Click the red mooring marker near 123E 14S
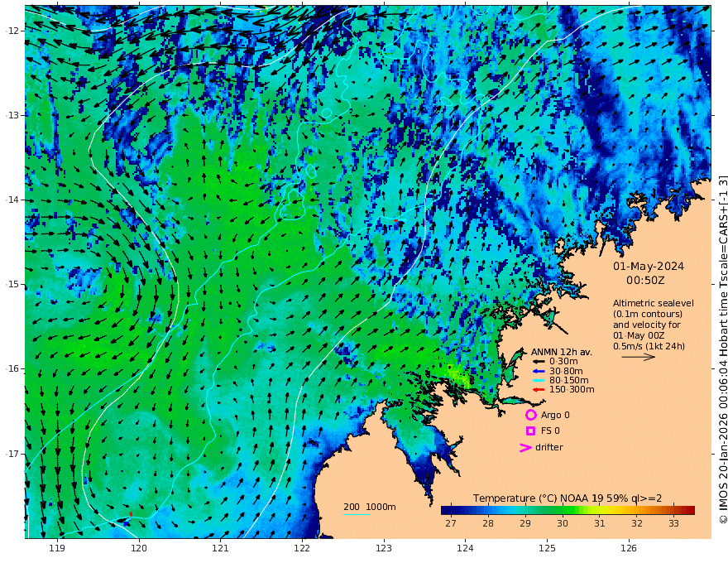This screenshot has width=728, height=563. [396, 221]
